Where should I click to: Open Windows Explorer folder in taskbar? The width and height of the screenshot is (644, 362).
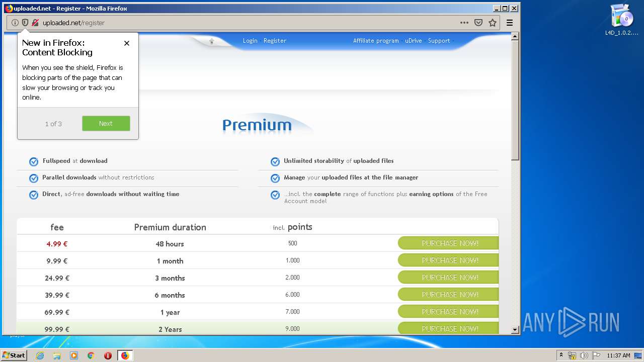(57, 355)
